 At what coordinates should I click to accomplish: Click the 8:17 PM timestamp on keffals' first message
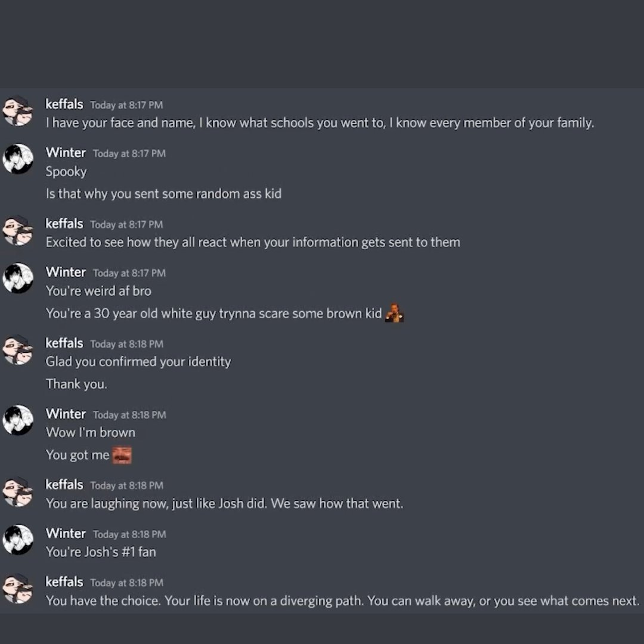[125, 105]
